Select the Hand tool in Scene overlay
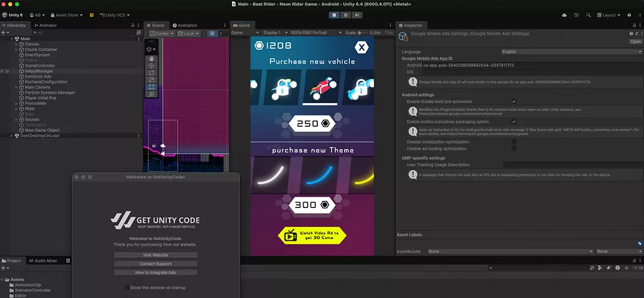 click(152, 59)
